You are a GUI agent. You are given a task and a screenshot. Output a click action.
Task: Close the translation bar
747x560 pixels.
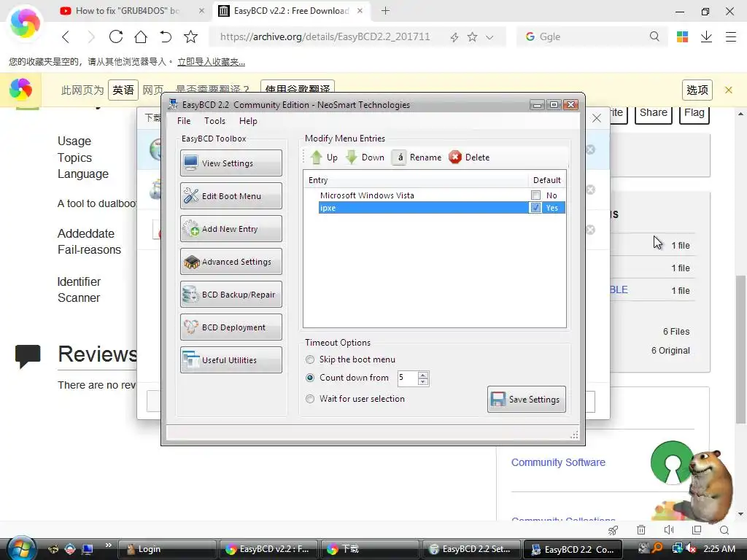(729, 90)
